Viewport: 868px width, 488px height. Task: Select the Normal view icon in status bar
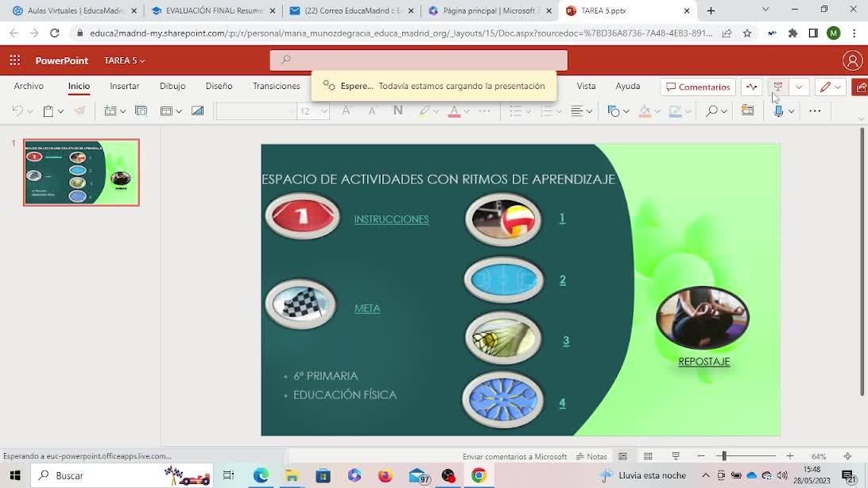[x=622, y=456]
